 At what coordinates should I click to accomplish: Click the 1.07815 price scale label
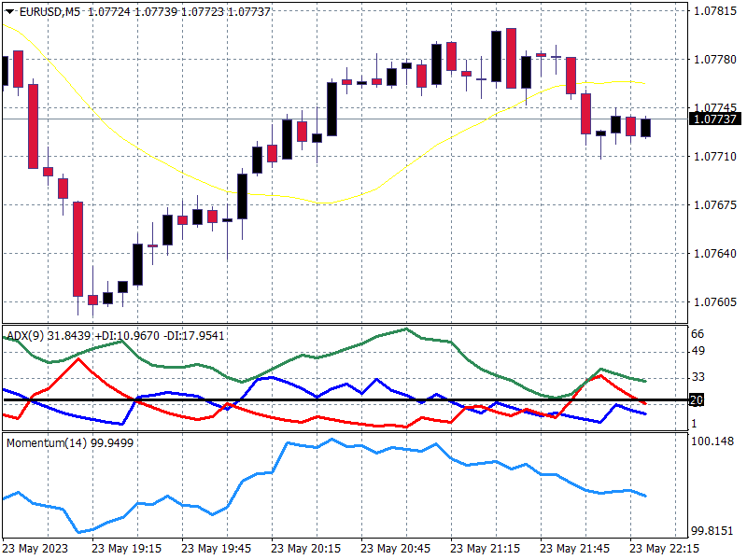click(x=714, y=11)
